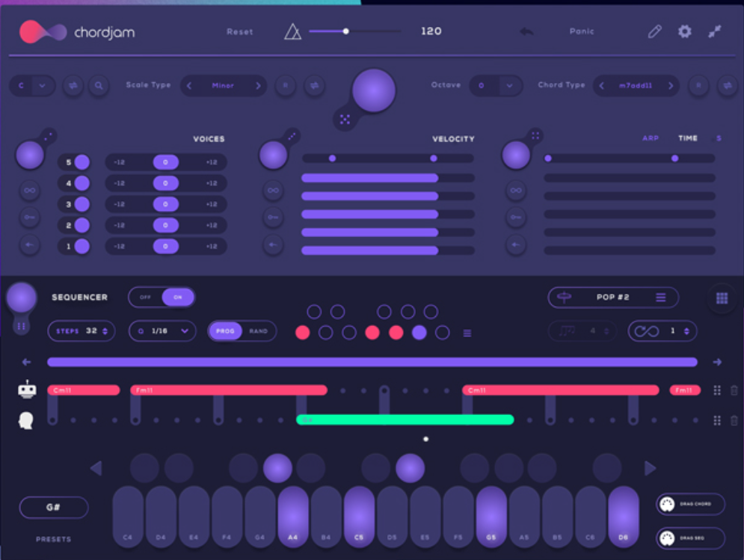Click link icon in Arp Time section

pyautogui.click(x=516, y=191)
